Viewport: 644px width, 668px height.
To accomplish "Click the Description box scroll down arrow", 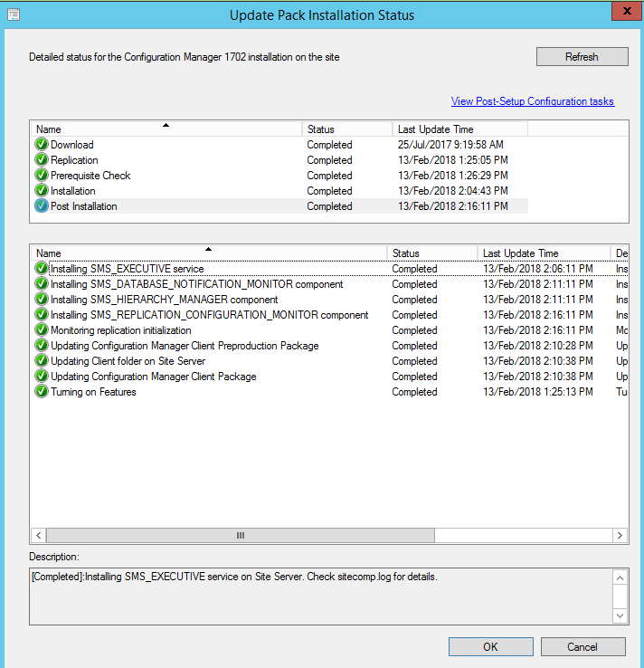I will 620,616.
